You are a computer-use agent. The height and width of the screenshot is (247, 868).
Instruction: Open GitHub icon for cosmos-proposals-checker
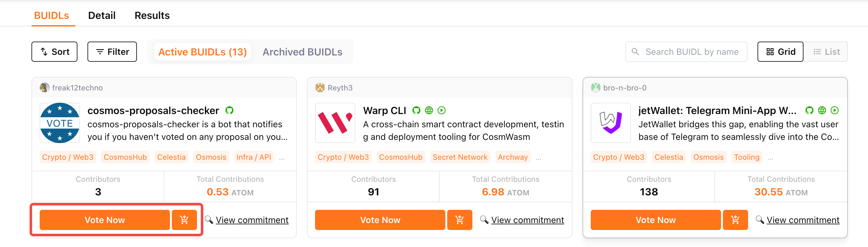[229, 110]
